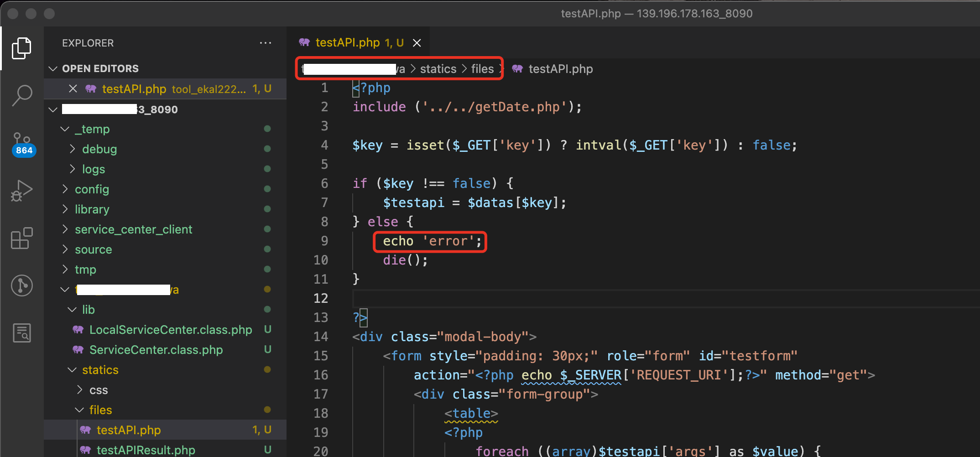Open the Search view icon

coord(21,96)
